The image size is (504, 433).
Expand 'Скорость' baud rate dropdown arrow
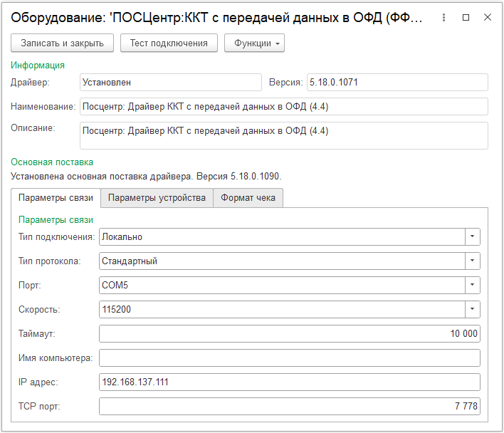472,309
